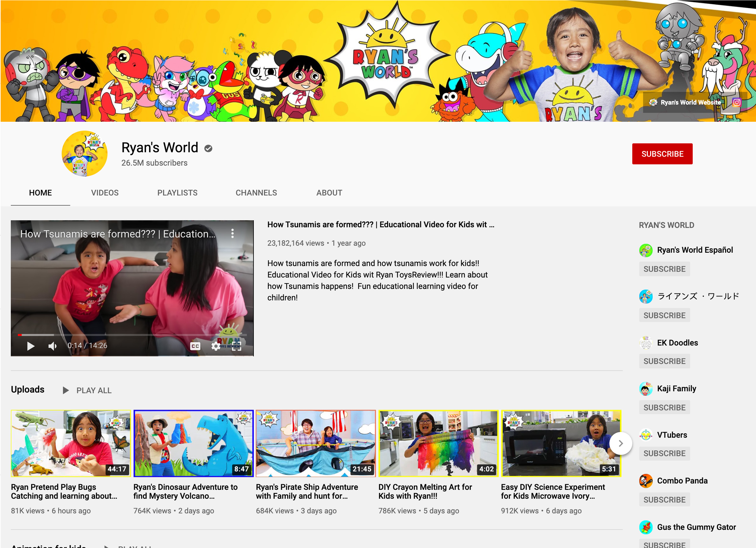Subscribe to the Combo Panda channel
Viewport: 756px width, 548px height.
tap(664, 500)
